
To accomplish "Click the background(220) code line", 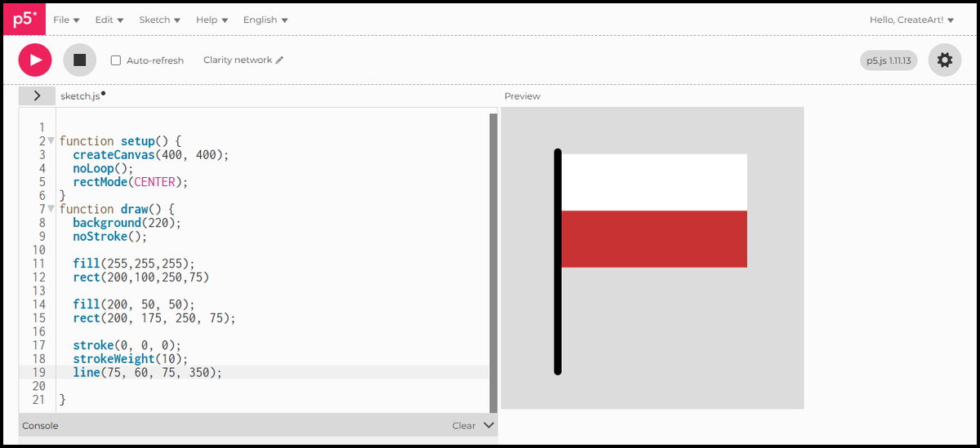I will pos(127,223).
